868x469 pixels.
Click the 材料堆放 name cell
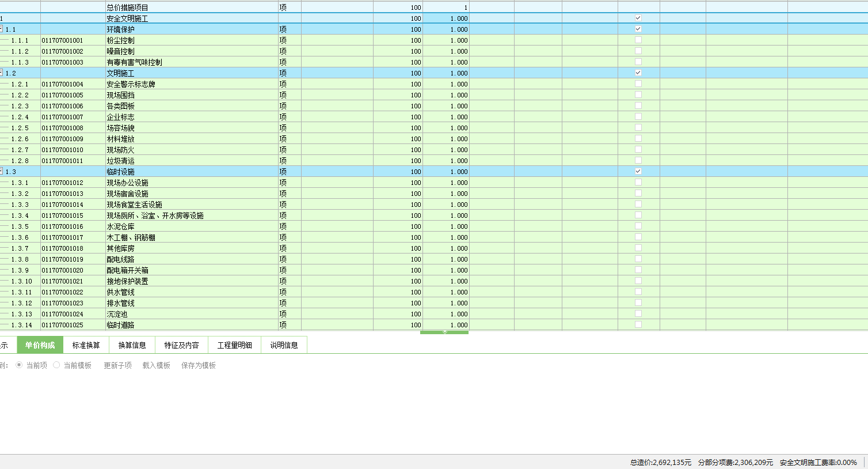(192, 139)
